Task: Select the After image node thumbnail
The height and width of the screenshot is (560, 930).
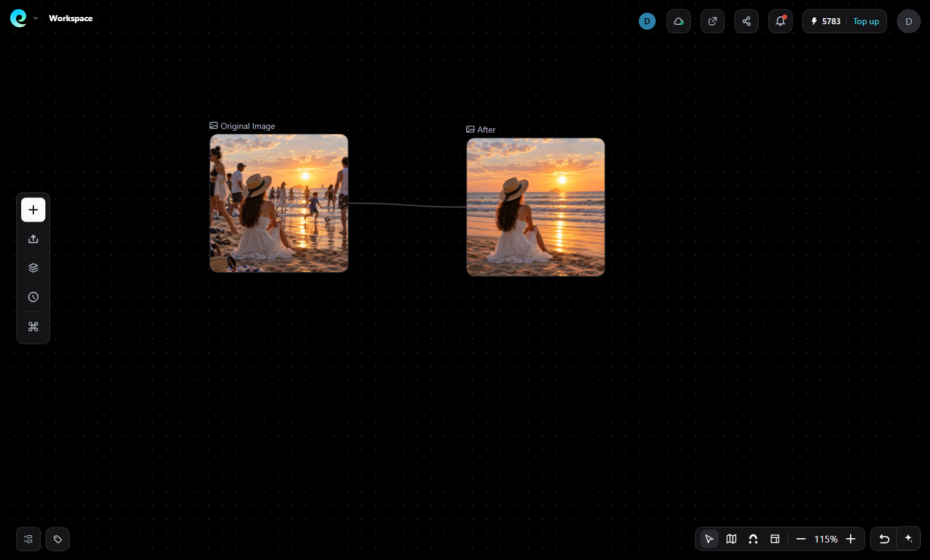Action: pos(535,207)
